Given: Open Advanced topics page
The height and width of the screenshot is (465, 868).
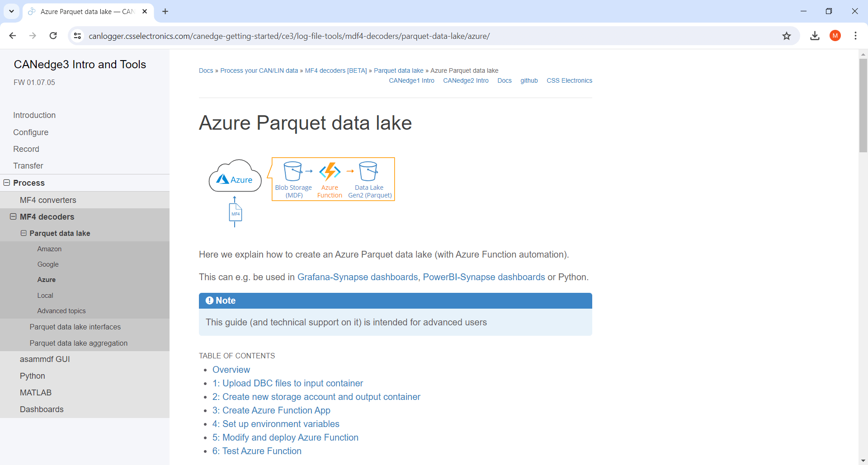Looking at the screenshot, I should point(61,311).
